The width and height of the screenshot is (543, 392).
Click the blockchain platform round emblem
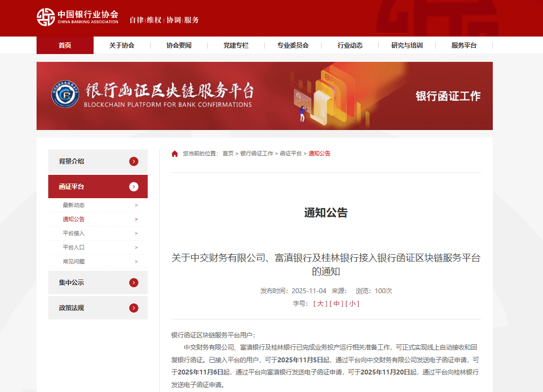tap(65, 94)
